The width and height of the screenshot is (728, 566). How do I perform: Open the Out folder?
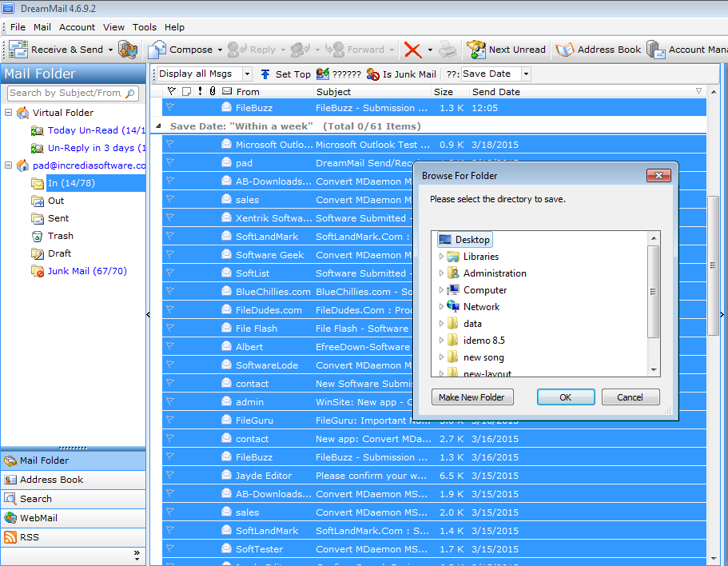point(56,201)
